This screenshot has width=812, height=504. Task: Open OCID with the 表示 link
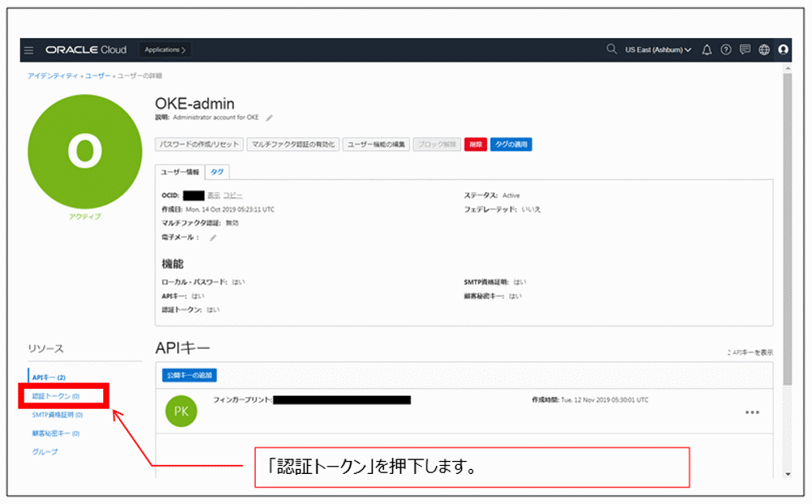(212, 195)
